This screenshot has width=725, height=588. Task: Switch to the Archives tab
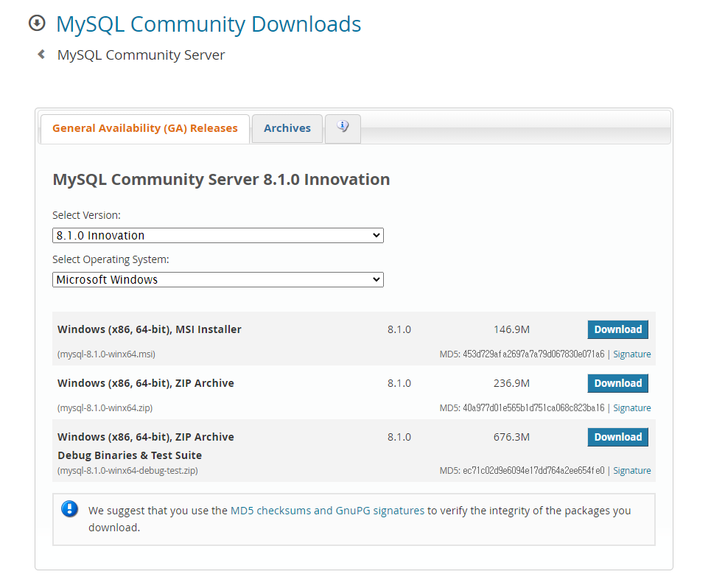tap(287, 128)
